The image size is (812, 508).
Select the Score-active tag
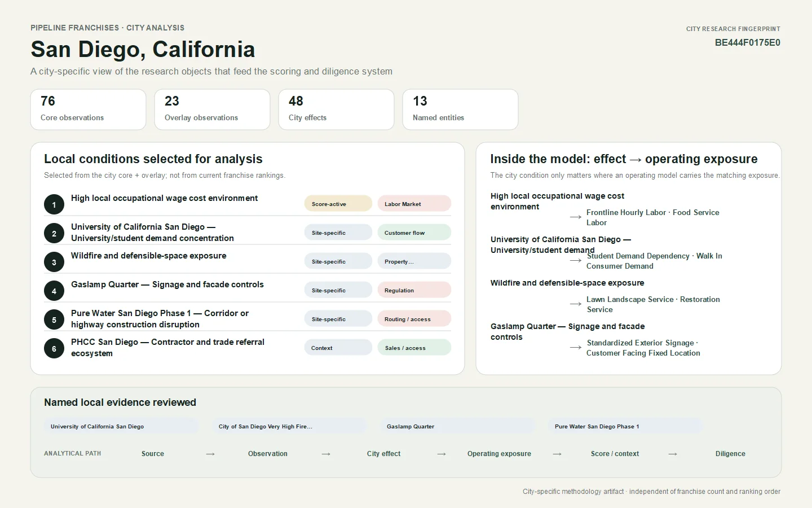point(338,204)
